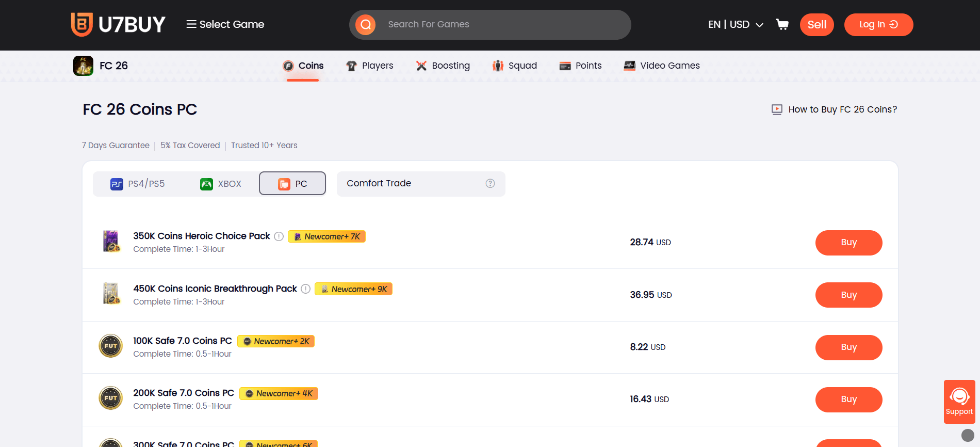Click the Comfort Trade help question icon
The image size is (980, 447).
(x=490, y=183)
